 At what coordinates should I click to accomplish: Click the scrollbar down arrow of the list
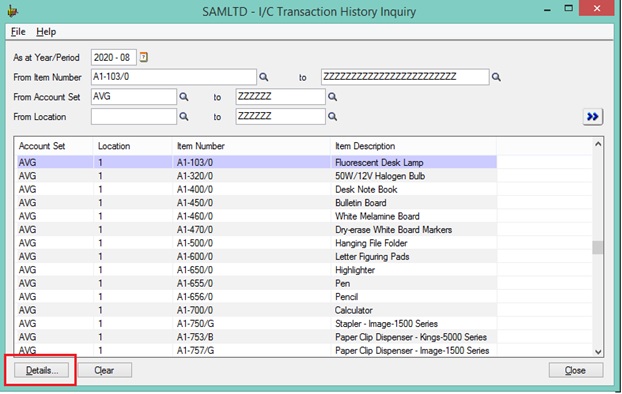(598, 352)
